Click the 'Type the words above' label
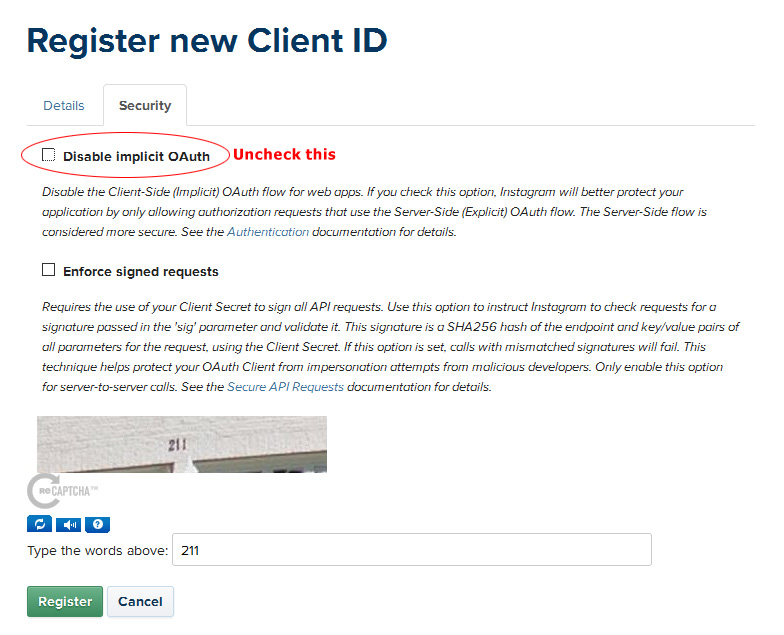Viewport: 784px width, 635px height. [x=98, y=550]
